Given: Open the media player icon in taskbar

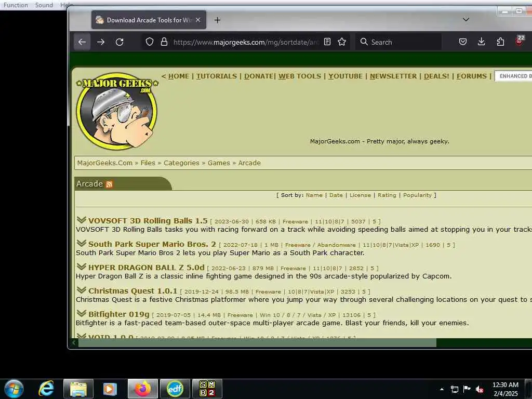Looking at the screenshot, I should (110, 389).
